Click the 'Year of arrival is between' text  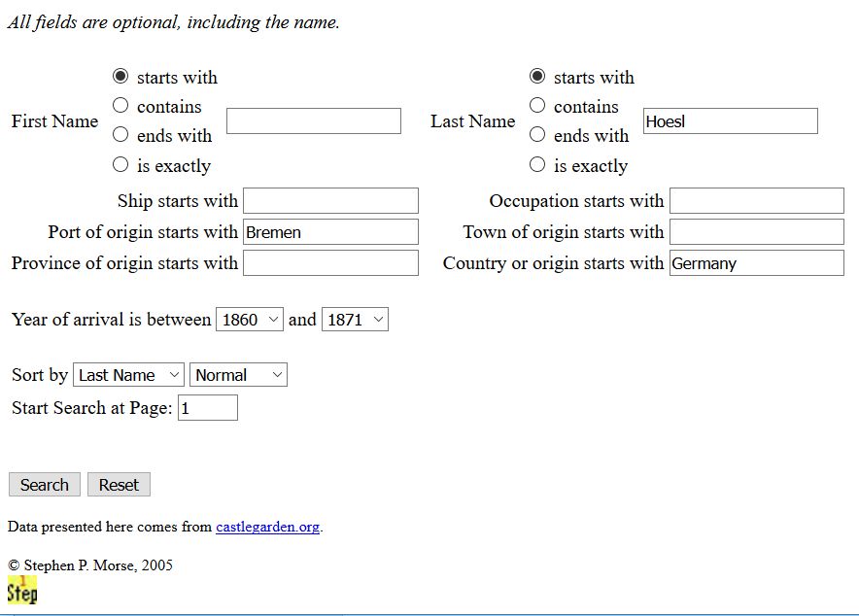click(111, 320)
